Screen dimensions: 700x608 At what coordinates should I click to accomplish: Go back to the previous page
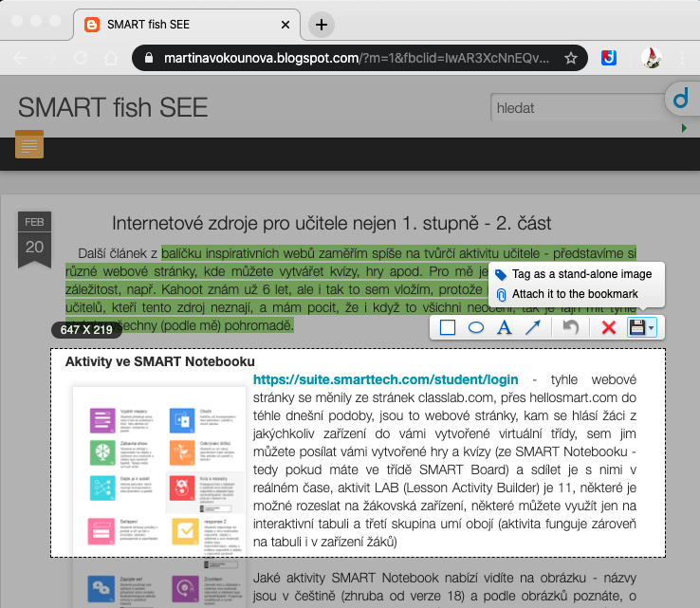click(x=20, y=58)
